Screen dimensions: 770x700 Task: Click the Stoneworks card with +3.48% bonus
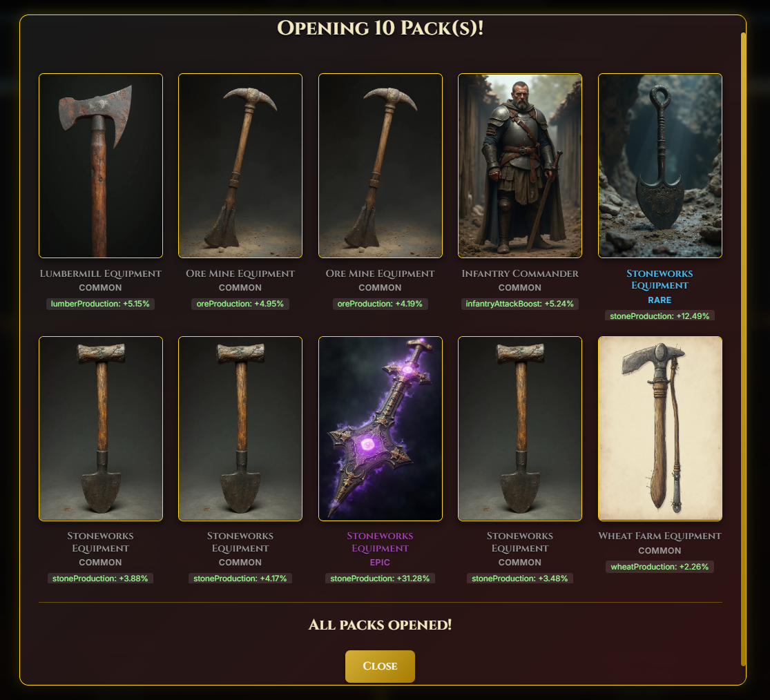pyautogui.click(x=519, y=428)
